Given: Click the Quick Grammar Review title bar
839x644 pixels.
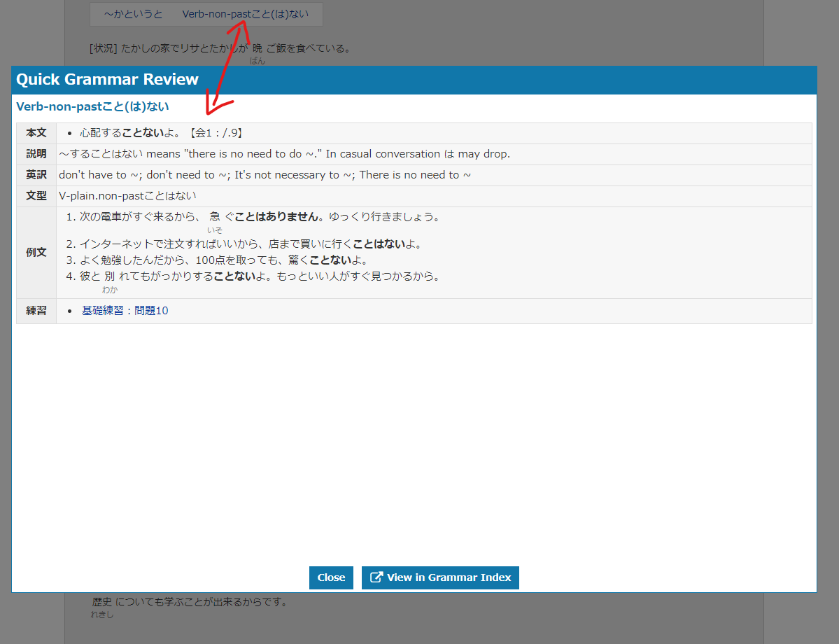Looking at the screenshot, I should pyautogui.click(x=414, y=80).
